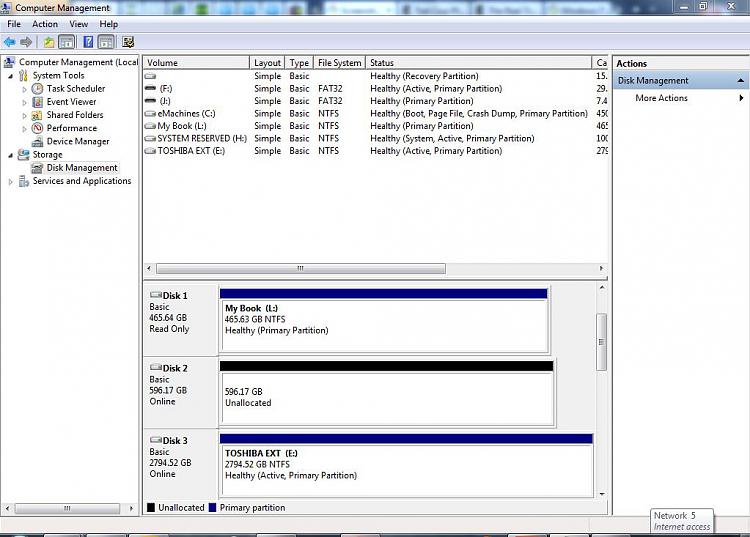Screen dimensions: 750x537
Task: Sort by the Volume column header
Action: (x=197, y=63)
